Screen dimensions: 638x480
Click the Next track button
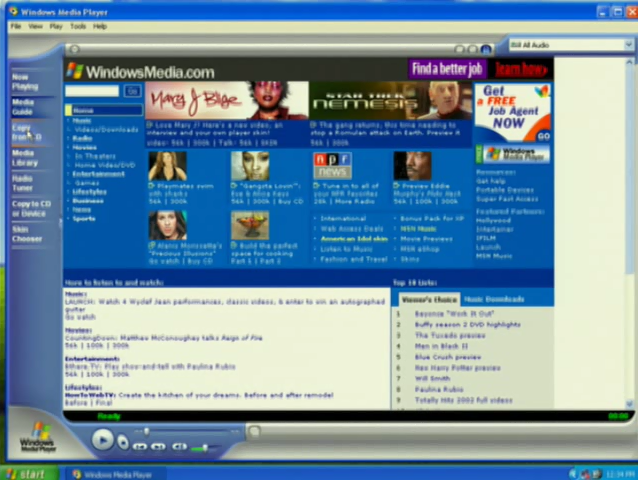158,447
